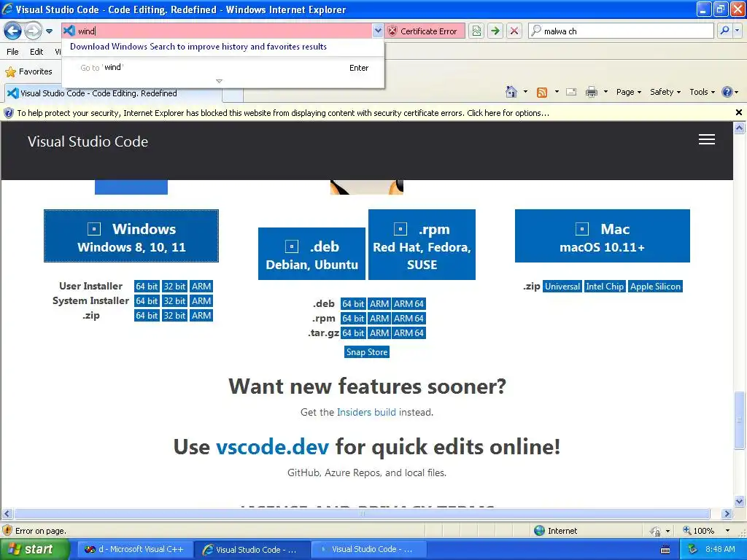Open the Page menu

tap(628, 92)
